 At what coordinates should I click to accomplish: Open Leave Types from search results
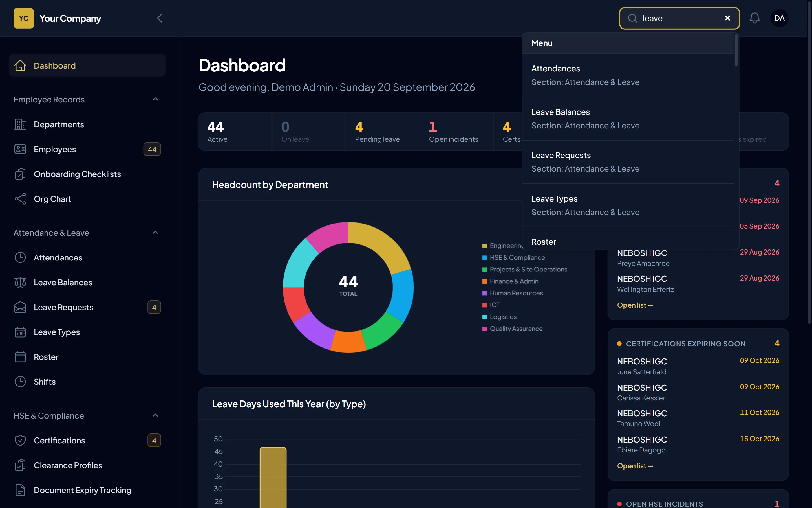628,205
